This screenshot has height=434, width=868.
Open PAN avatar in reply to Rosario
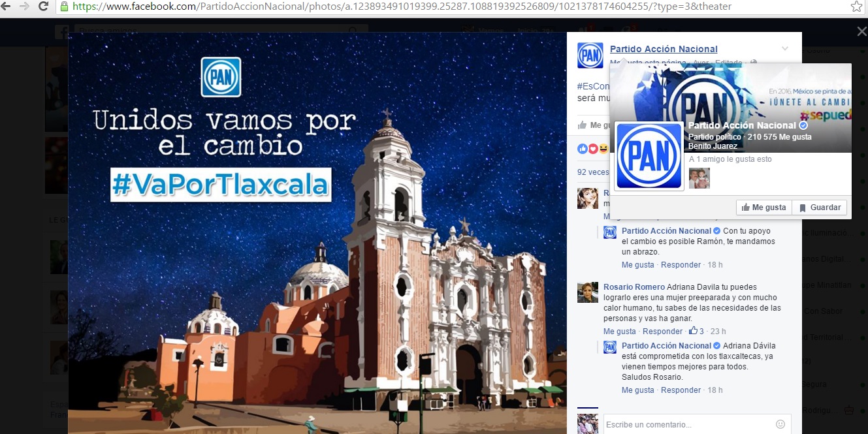click(x=610, y=347)
